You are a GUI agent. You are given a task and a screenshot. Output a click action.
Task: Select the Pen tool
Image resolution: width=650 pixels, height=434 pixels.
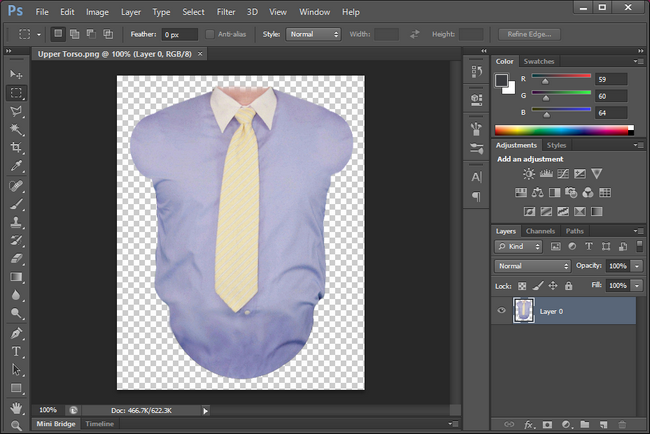pos(16,333)
